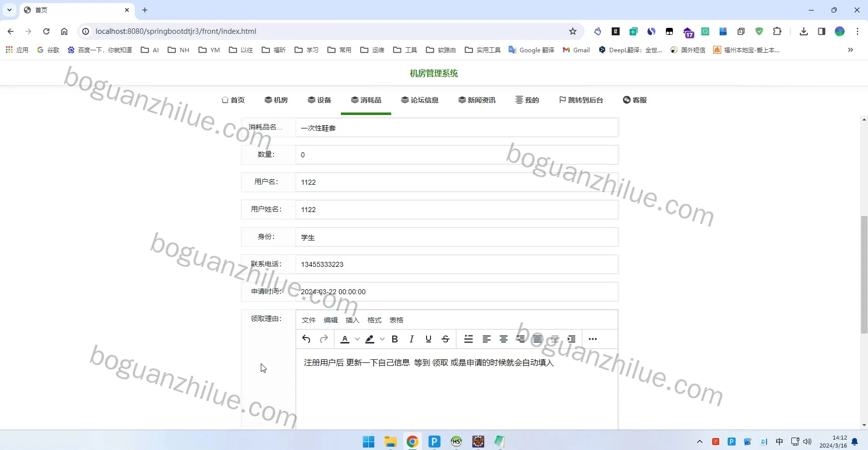The image size is (868, 450).
Task: Open the 插入 editor menu
Action: point(352,320)
